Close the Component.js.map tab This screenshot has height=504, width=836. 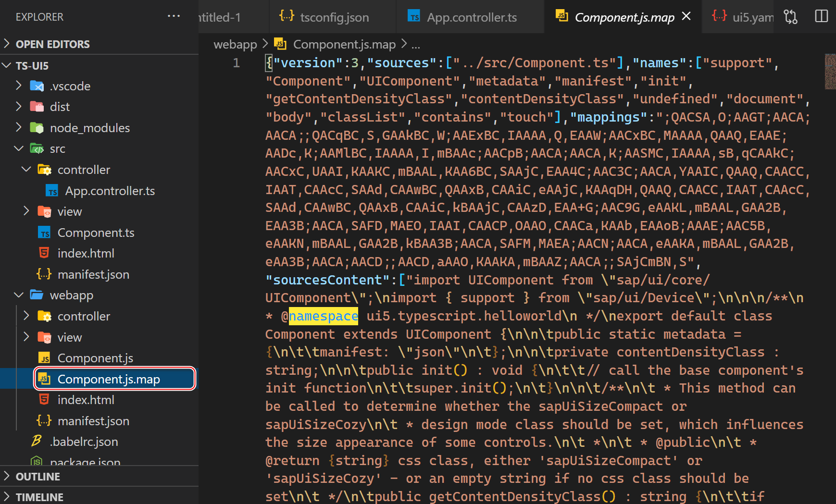[686, 16]
